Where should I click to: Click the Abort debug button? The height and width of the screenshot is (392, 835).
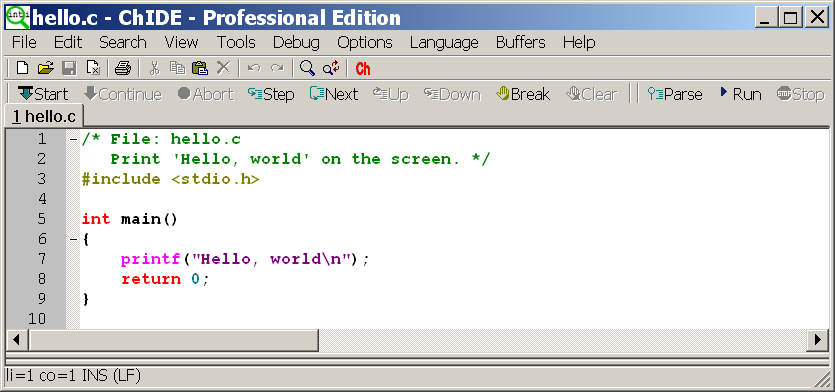206,94
